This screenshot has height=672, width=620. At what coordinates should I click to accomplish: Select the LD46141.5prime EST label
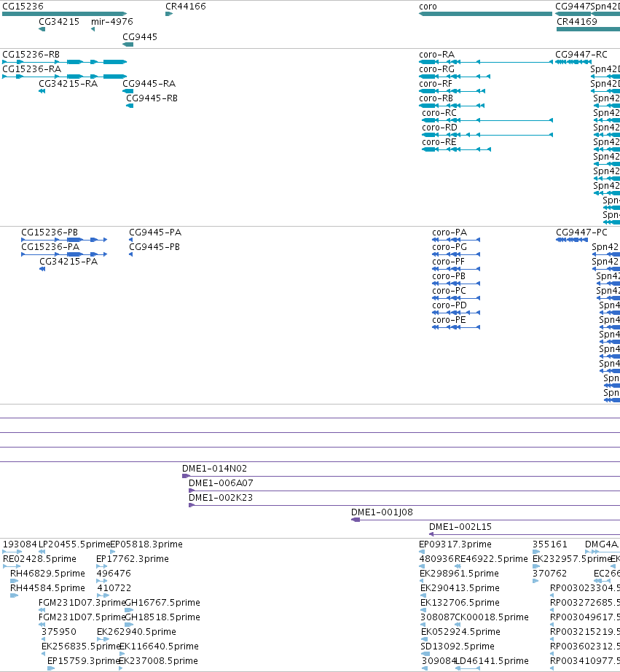[492, 661]
